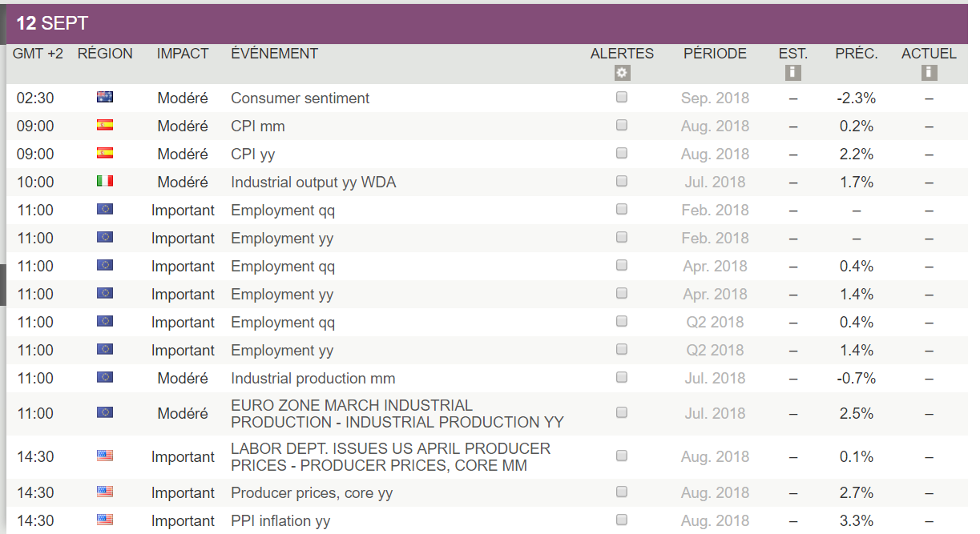980x534 pixels.
Task: Click the info icon under EST. column
Action: 792,73
